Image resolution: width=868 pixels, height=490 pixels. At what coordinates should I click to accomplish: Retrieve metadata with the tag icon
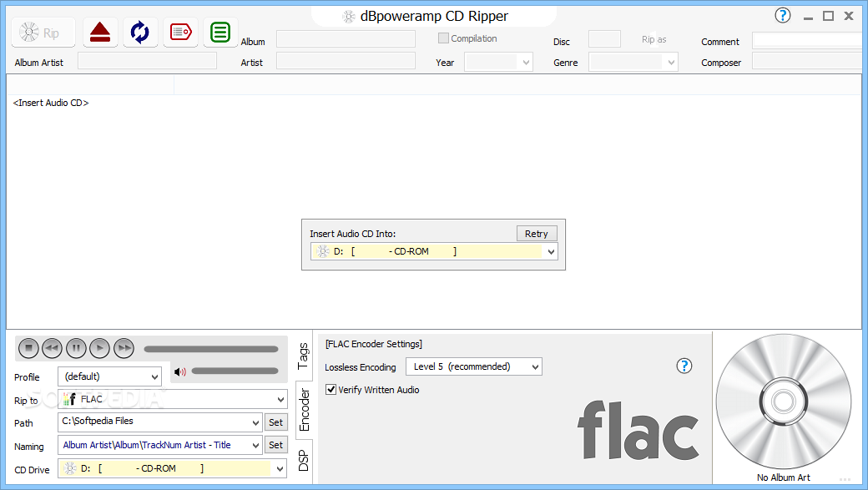click(x=180, y=32)
